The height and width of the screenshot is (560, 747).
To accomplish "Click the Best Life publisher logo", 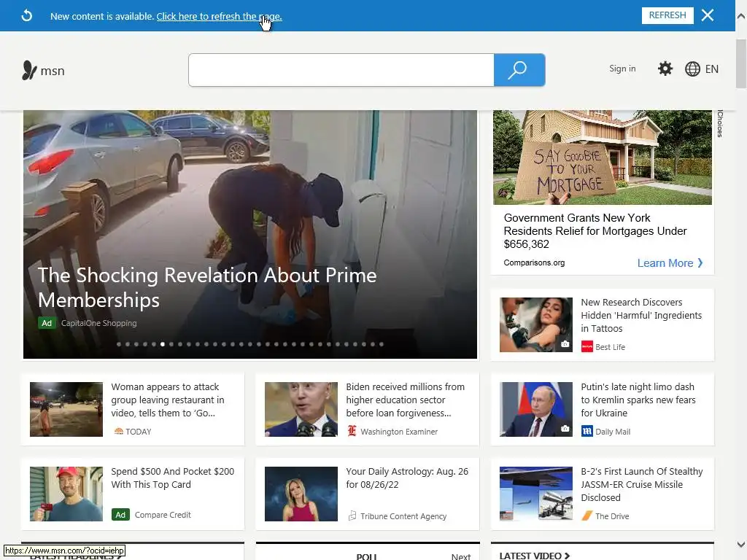I will point(587,346).
